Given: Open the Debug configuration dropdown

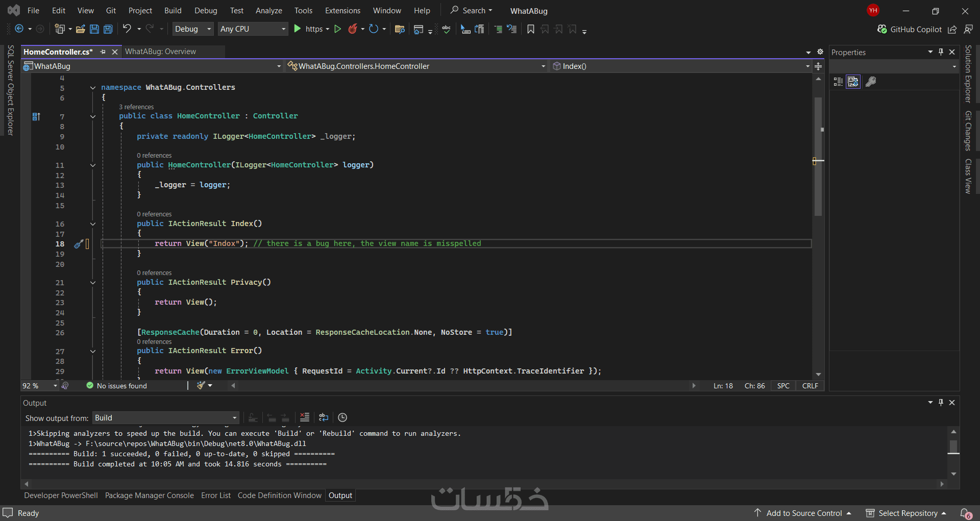Looking at the screenshot, I should [x=192, y=29].
